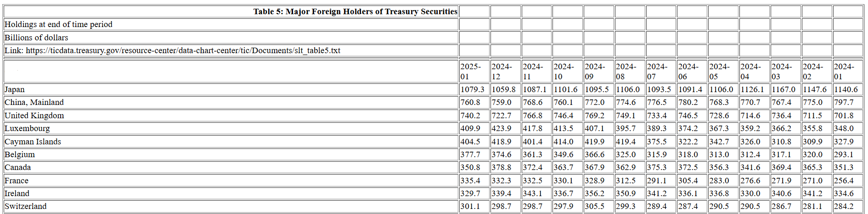Select the United Kingdom row label
The height and width of the screenshot is (214, 868).
tap(34, 115)
